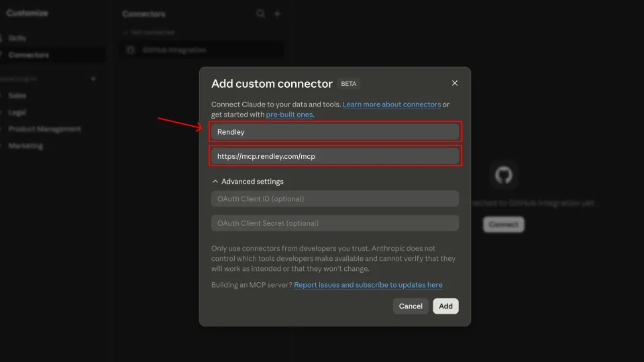Select Connectors in the Customize sidebar
The height and width of the screenshot is (362, 644).
(x=29, y=55)
